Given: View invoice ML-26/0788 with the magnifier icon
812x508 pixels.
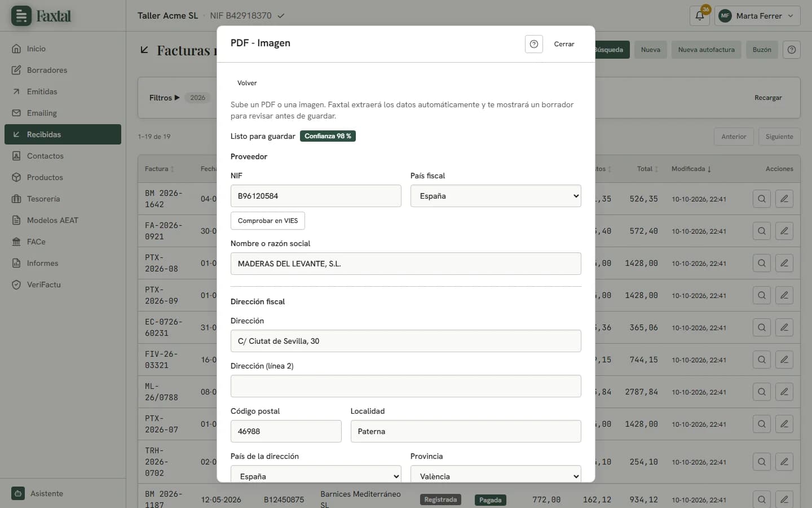Looking at the screenshot, I should (762, 392).
